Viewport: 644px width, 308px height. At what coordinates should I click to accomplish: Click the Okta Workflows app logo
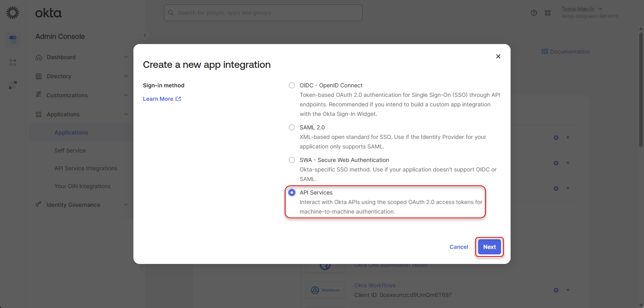click(325, 290)
